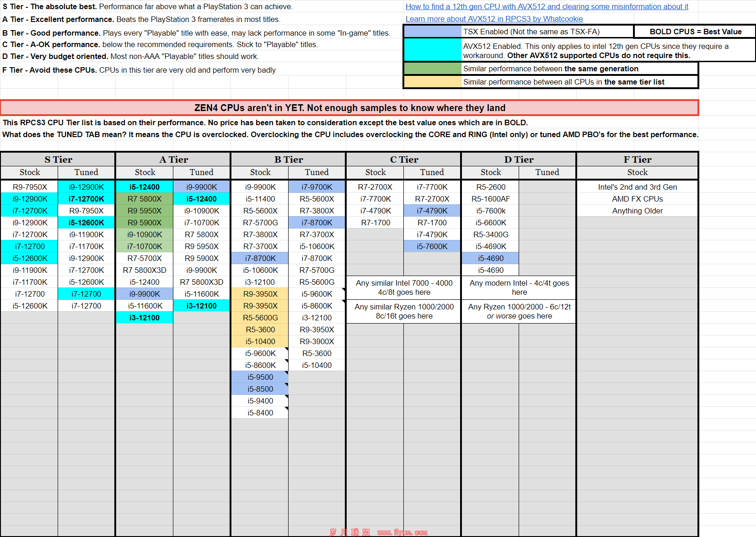Open the Learn more about AVX512 by Whatcookie link
This screenshot has width=756, height=537.
[x=494, y=19]
